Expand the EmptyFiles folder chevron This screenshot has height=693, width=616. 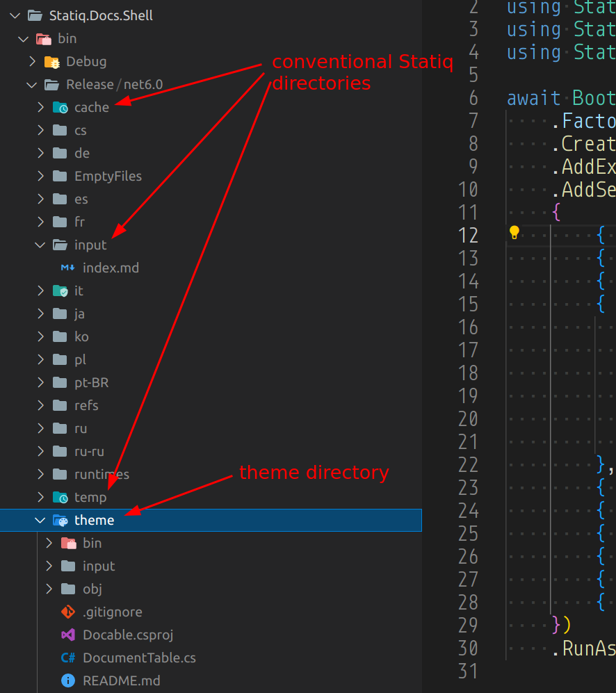coord(41,177)
